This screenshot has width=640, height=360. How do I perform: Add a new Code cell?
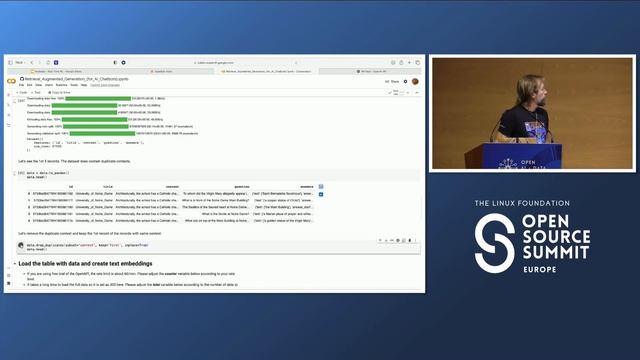tap(22, 93)
